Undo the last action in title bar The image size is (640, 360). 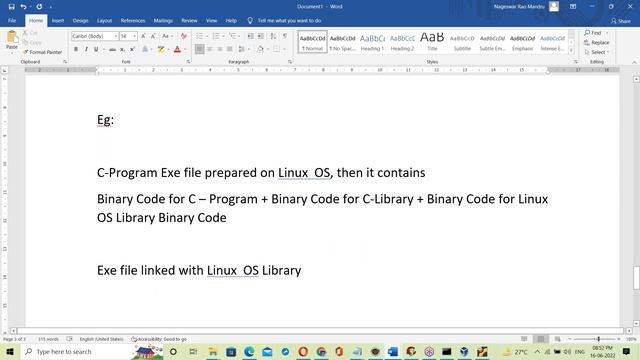click(23, 7)
